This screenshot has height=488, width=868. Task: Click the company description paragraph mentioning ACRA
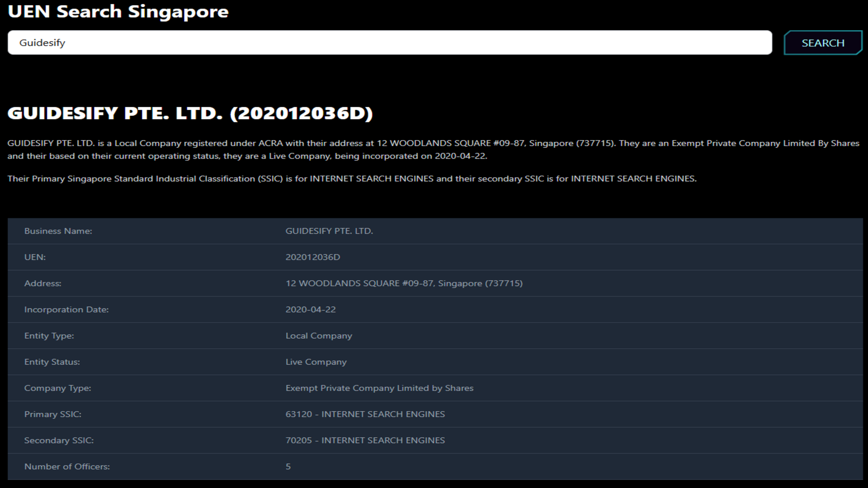(433, 150)
